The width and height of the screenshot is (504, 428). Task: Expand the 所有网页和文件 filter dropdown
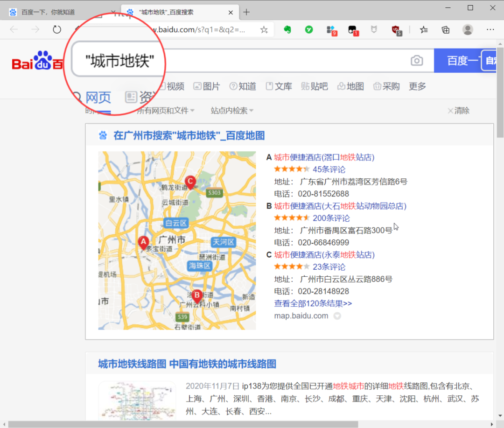166,111
